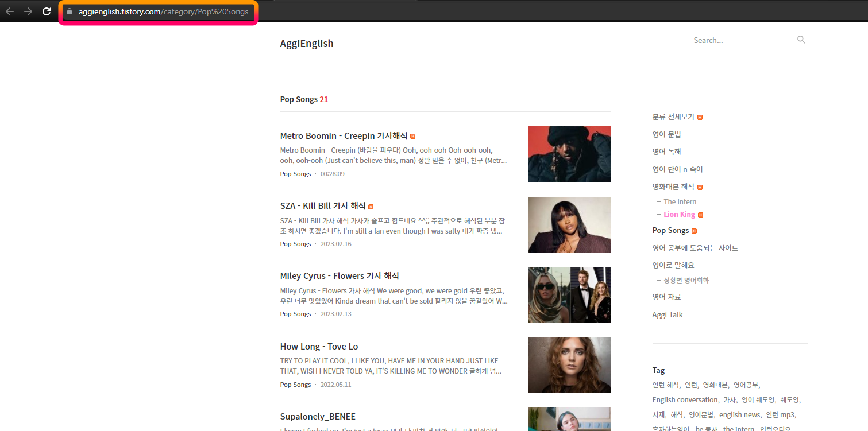Viewport: 868px width, 431px height.
Task: Open the 영어 단어 n 숙어 category
Action: tap(677, 169)
